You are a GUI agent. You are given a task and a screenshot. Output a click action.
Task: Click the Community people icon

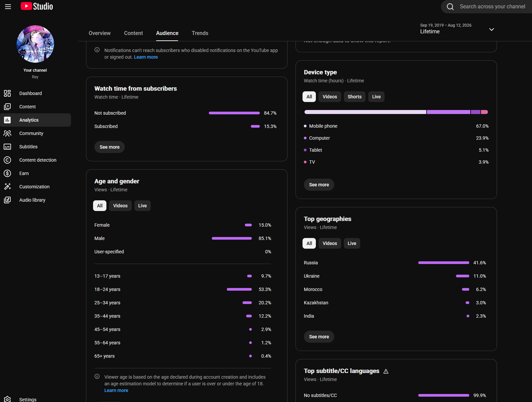[7, 133]
